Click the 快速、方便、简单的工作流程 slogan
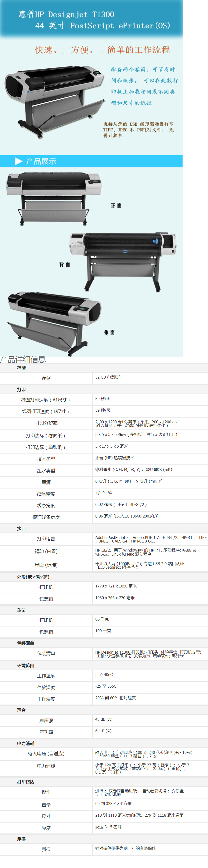The height and width of the screenshot is (868, 208). click(x=103, y=50)
